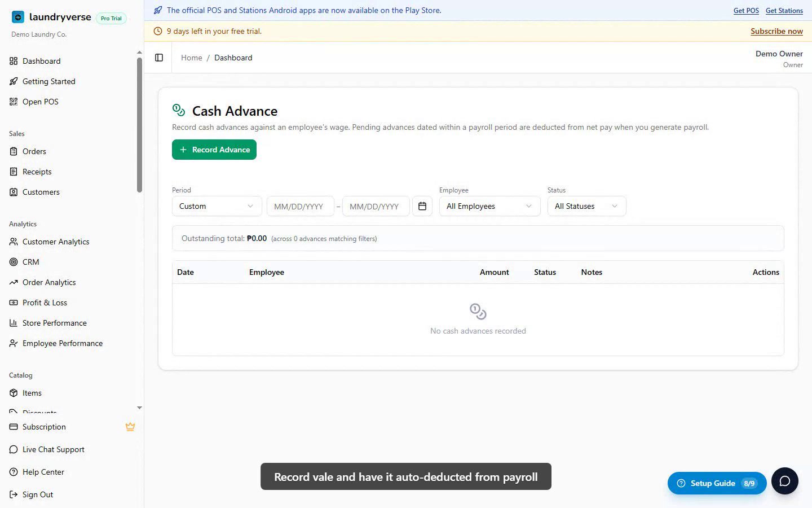Open Receipts in the sidebar
The width and height of the screenshot is (812, 508).
point(70,172)
